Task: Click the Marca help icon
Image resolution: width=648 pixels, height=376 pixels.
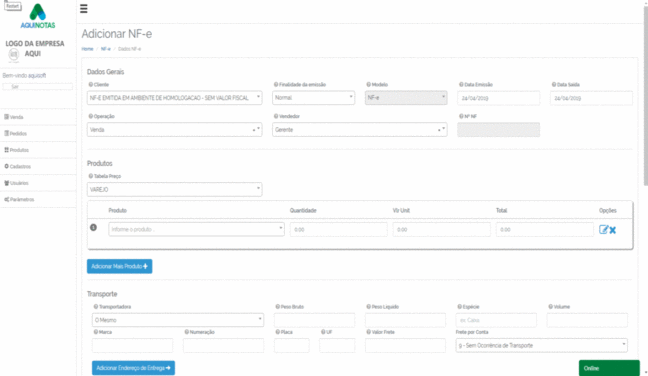Action: [x=95, y=332]
